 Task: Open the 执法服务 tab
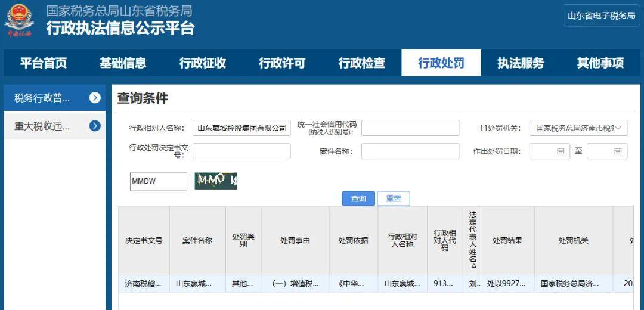click(x=521, y=63)
